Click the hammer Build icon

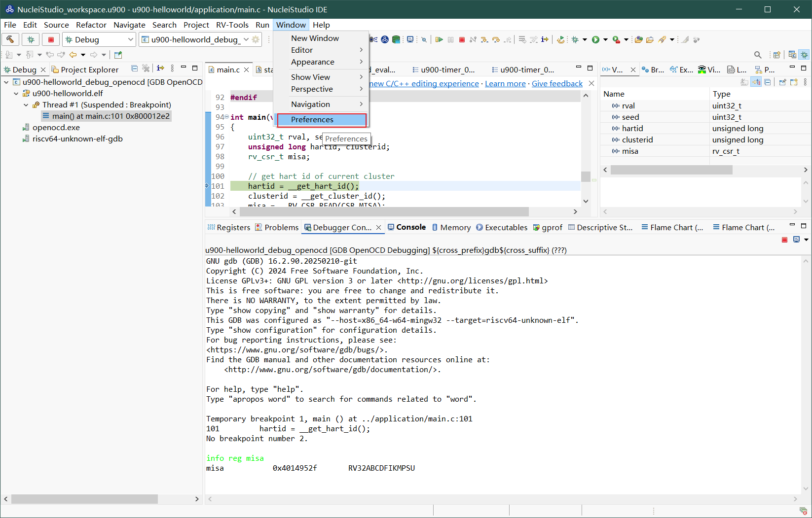pyautogui.click(x=10, y=39)
